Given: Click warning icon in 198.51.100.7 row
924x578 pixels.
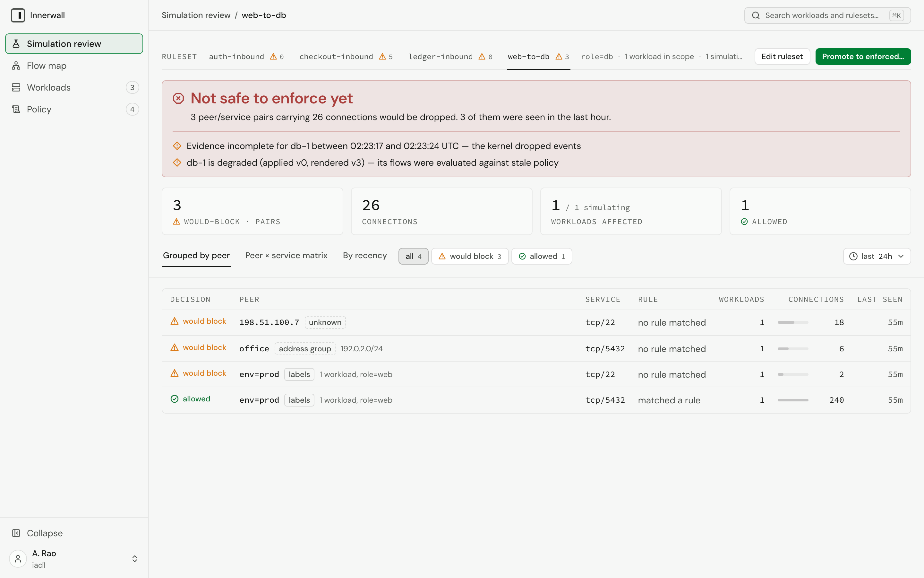Looking at the screenshot, I should [x=175, y=321].
